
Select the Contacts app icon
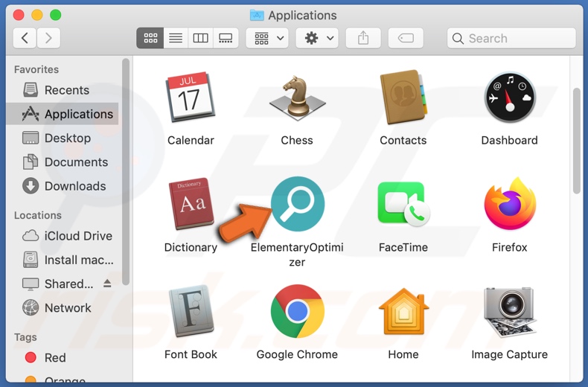(x=403, y=97)
